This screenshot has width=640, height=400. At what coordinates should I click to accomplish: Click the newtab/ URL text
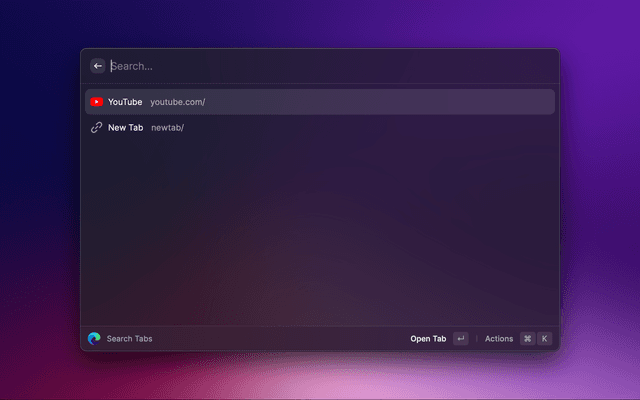[167, 128]
